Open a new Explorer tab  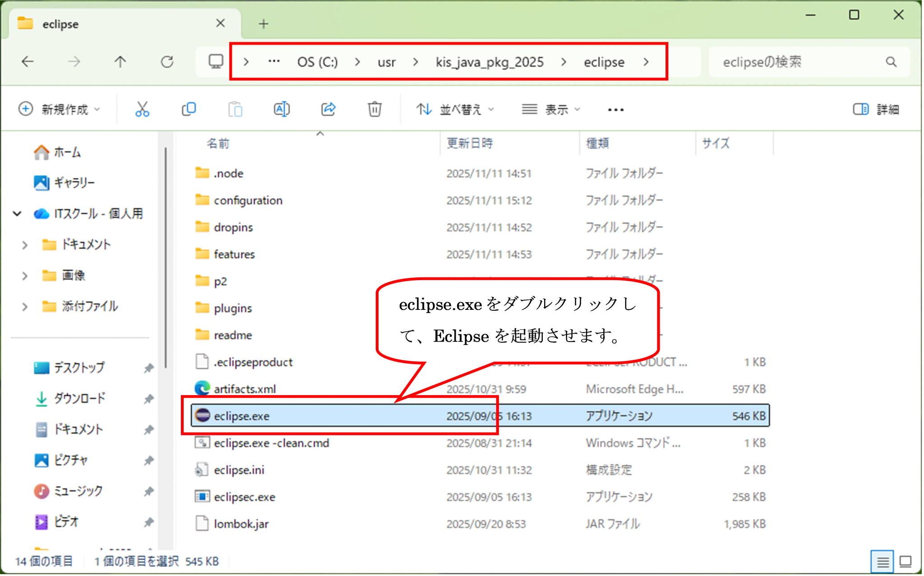(x=263, y=23)
